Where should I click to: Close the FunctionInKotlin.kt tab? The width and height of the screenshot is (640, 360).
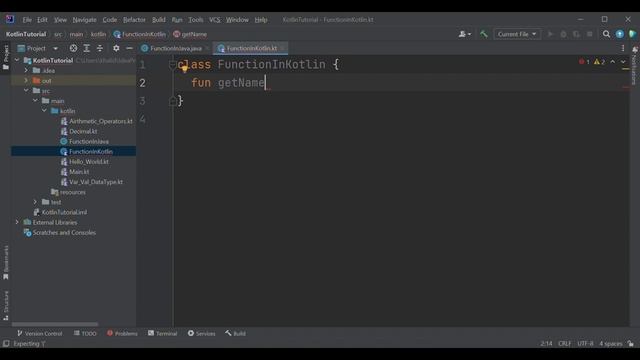[x=282, y=48]
